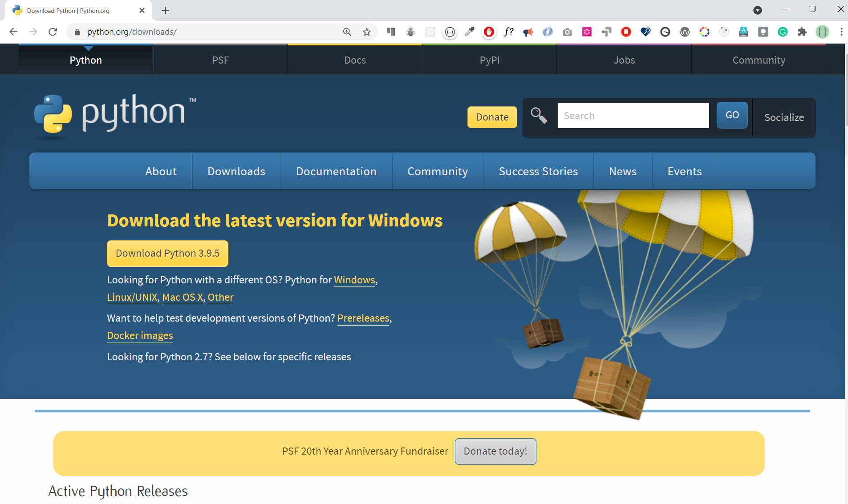Image resolution: width=848 pixels, height=504 pixels.
Task: Click the Download Python 3.9.5 button
Action: (x=167, y=254)
